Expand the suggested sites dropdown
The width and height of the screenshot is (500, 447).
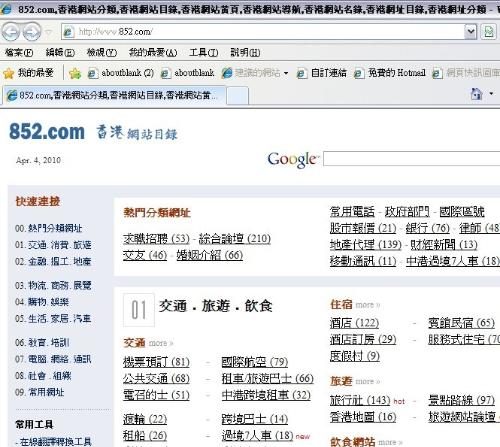pyautogui.click(x=286, y=73)
